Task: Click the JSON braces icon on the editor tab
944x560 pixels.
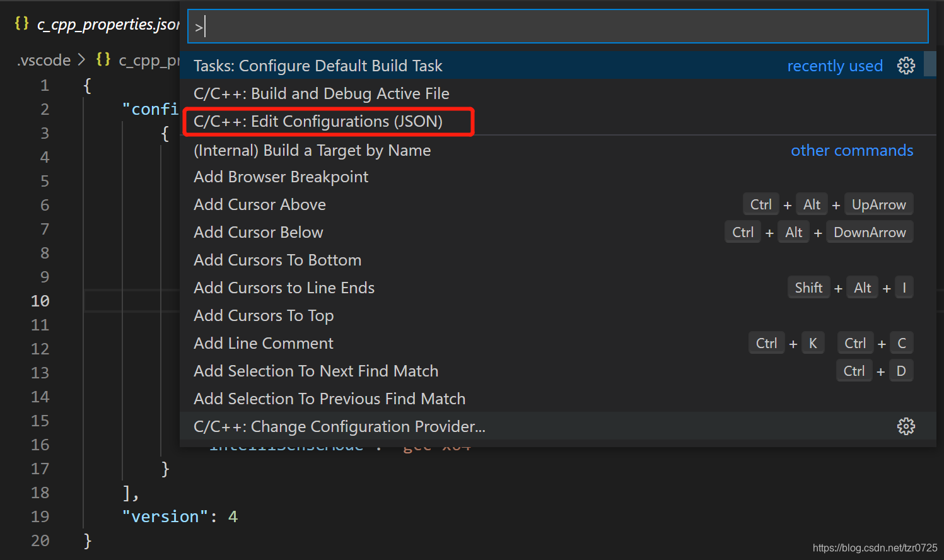Action: coord(22,23)
